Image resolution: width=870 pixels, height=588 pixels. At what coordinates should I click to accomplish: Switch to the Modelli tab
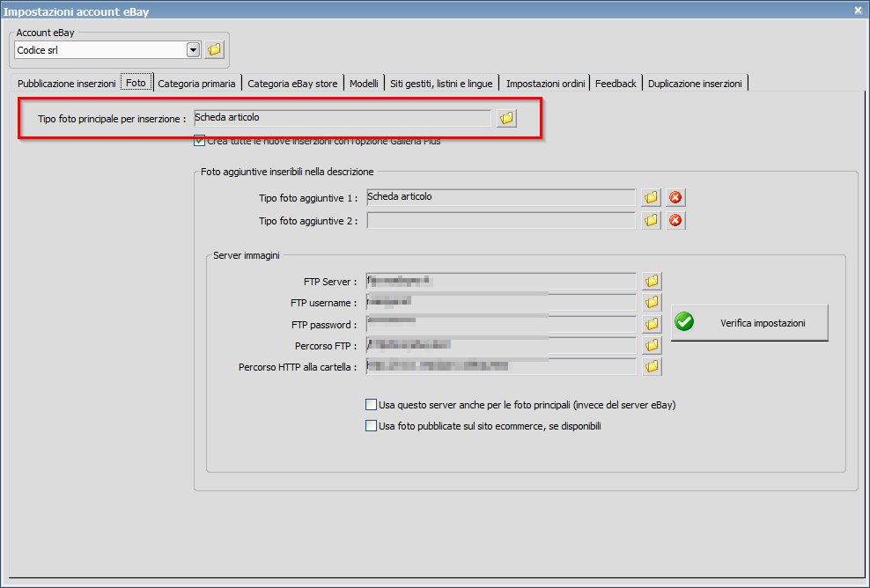[x=364, y=84]
